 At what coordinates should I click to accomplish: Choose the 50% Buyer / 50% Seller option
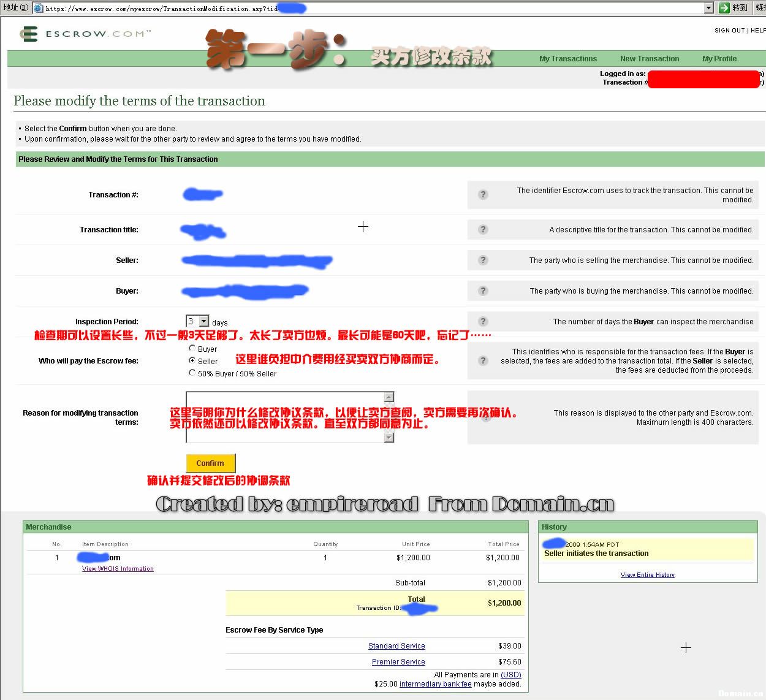coord(192,373)
